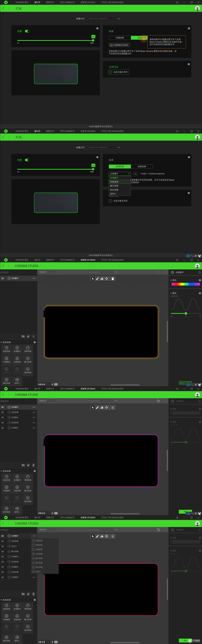Check 当显示器关闭时 below the open effects dropdown

pos(110,201)
